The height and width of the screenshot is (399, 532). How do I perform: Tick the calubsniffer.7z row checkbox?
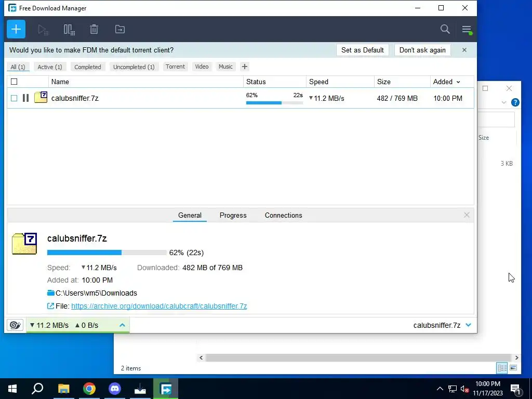click(14, 98)
